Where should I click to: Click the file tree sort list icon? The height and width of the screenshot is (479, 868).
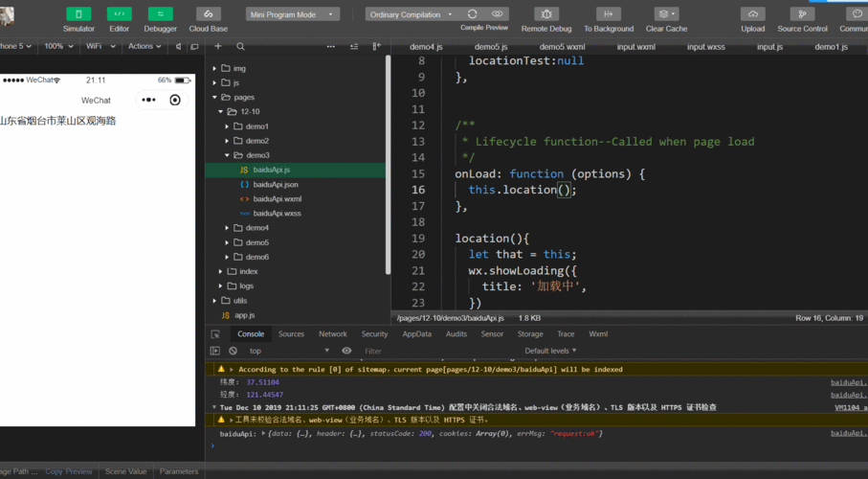[354, 47]
